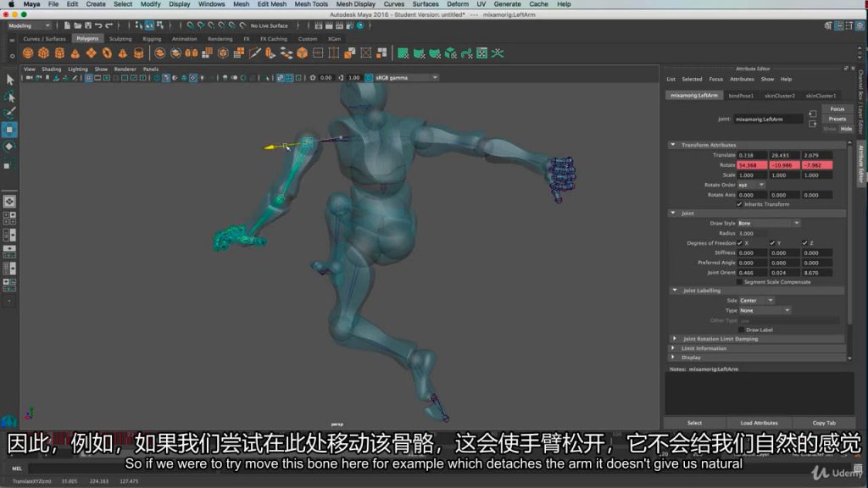Image resolution: width=868 pixels, height=488 pixels.
Task: Open the joint label Type dropdown
Action: coord(764,310)
